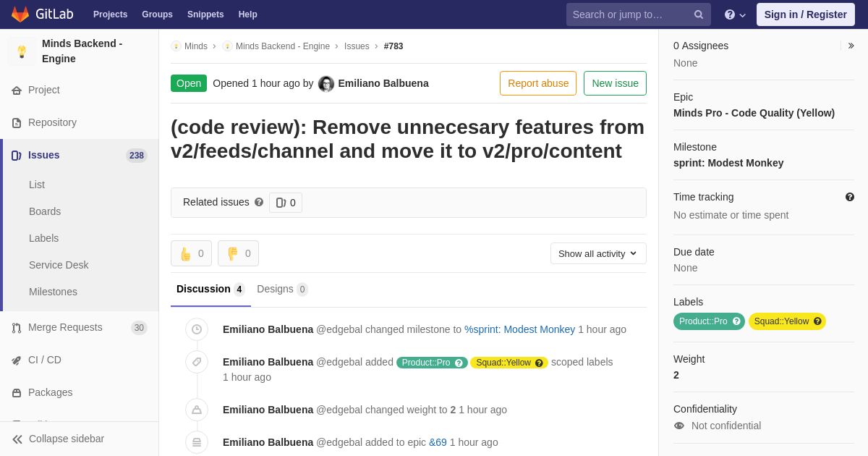Click the search magnifier icon
Screen dimensions: 868x456
coord(699,14)
